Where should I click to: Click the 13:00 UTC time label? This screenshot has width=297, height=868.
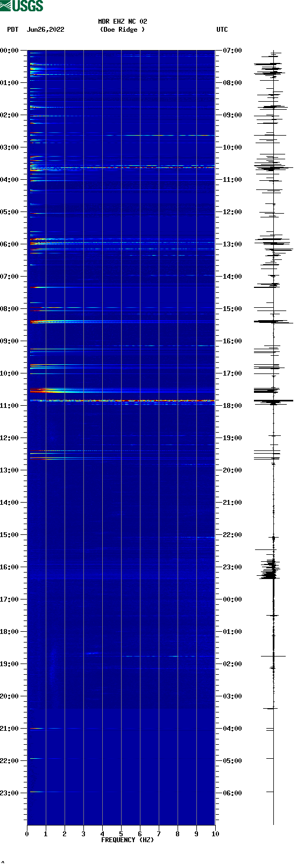click(x=232, y=244)
